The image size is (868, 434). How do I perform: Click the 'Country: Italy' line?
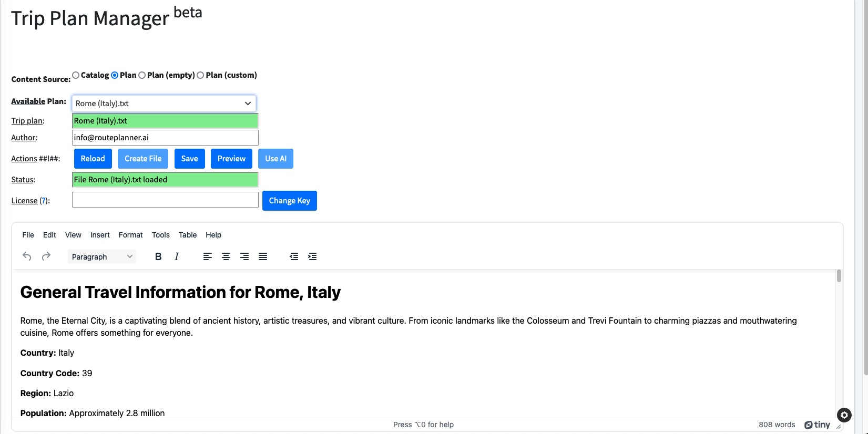click(47, 353)
